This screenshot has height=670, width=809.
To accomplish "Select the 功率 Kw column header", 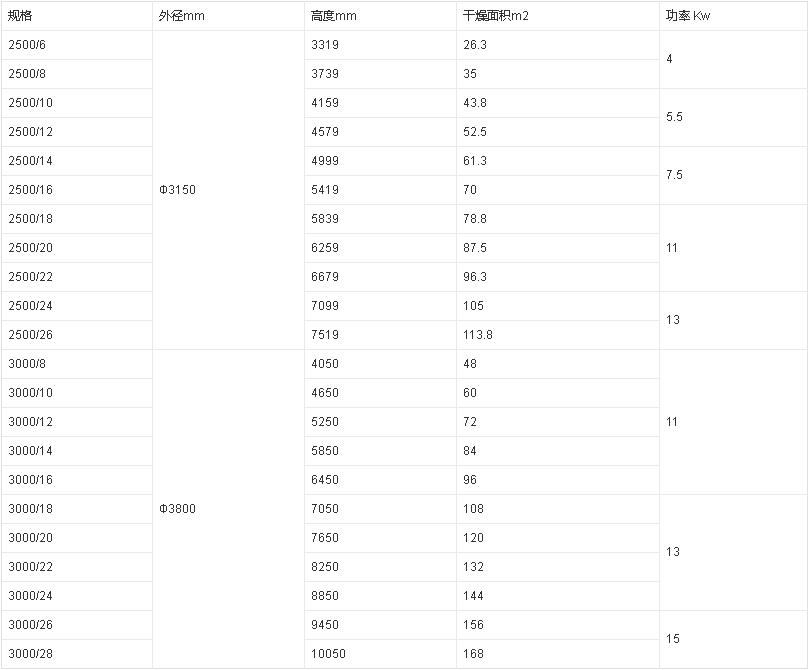I will tap(688, 16).
